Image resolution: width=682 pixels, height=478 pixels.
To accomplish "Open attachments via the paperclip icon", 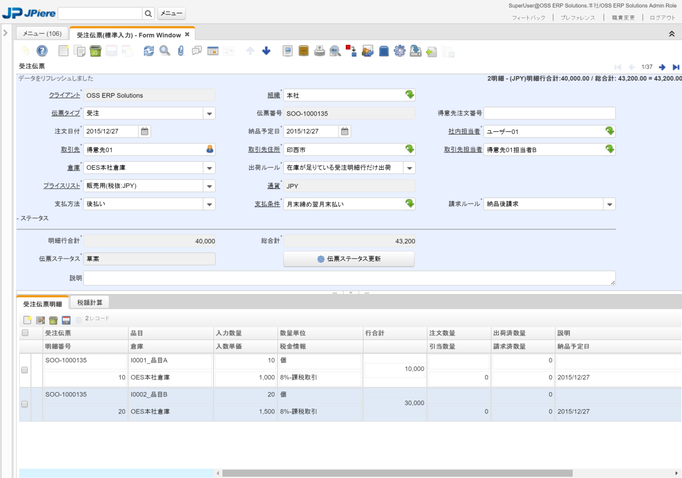I will coord(181,51).
